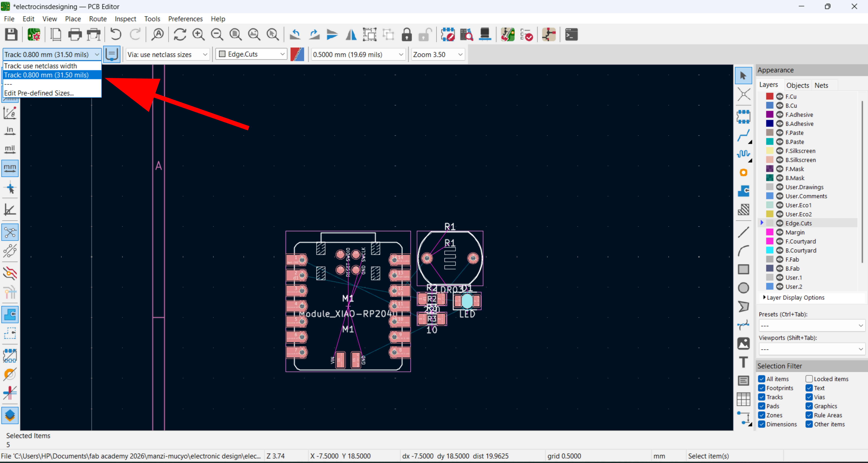Viewport: 868px width, 463px height.
Task: Select Track: use netclass width option
Action: pyautogui.click(x=40, y=66)
